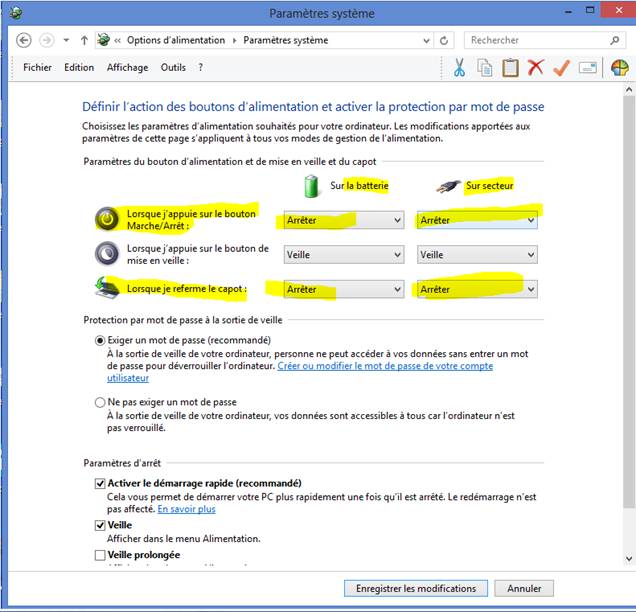
Task: Uncheck Activer le démarrage rapide checkbox
Action: point(100,483)
